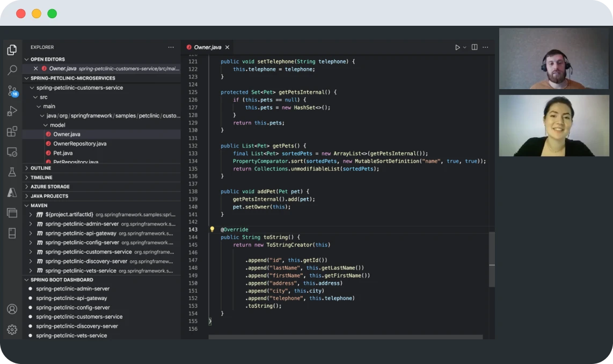Open the Manage settings gear
This screenshot has height=364, width=613.
[12, 329]
